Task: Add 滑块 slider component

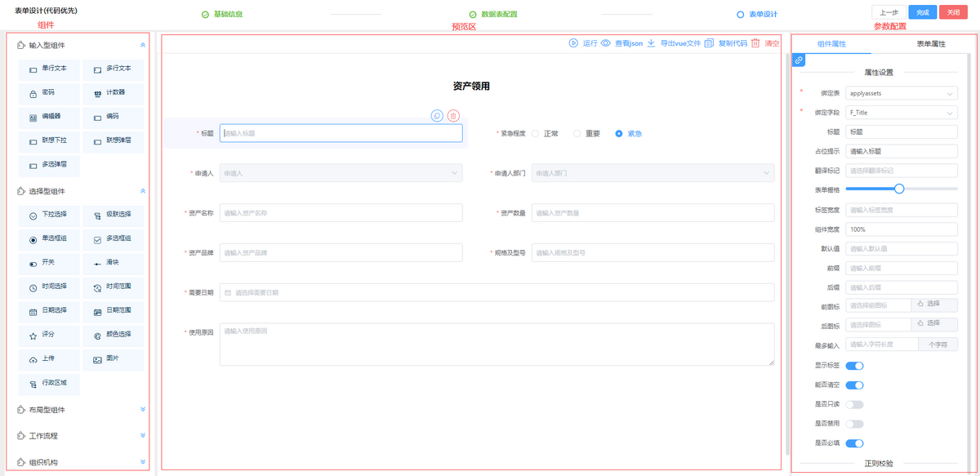Action: [113, 263]
